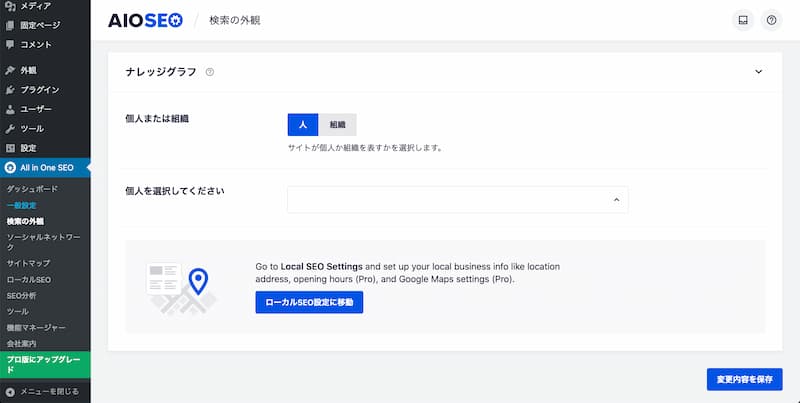The image size is (800, 403).
Task: Click the ナレッジグラフ section heading
Action: (x=161, y=72)
